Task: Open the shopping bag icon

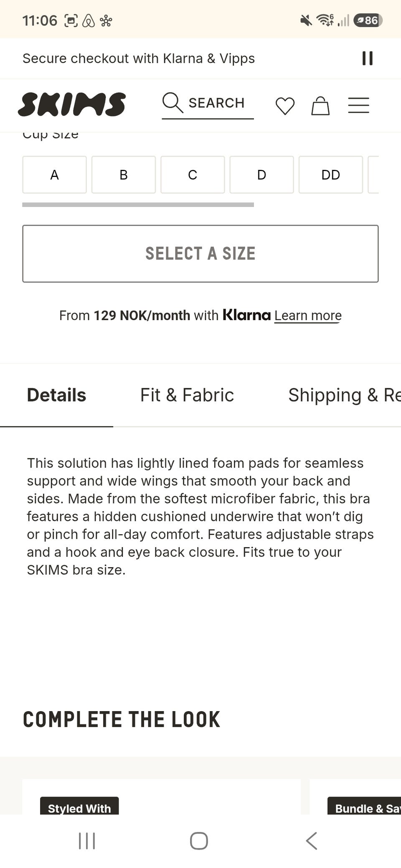Action: tap(320, 106)
